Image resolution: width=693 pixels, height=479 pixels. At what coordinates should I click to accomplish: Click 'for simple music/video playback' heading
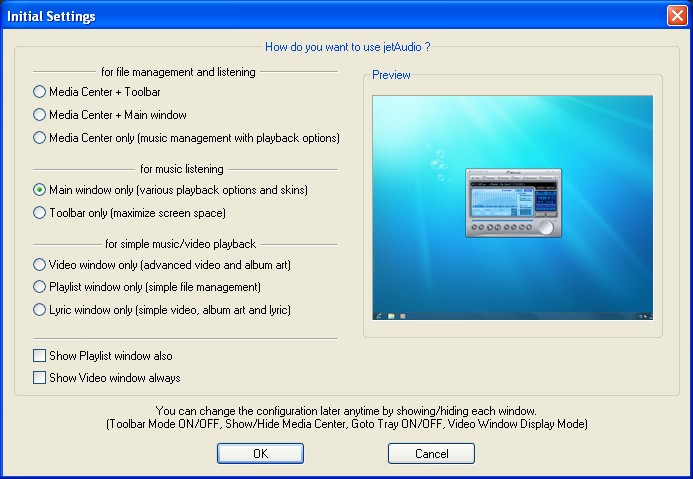point(180,244)
